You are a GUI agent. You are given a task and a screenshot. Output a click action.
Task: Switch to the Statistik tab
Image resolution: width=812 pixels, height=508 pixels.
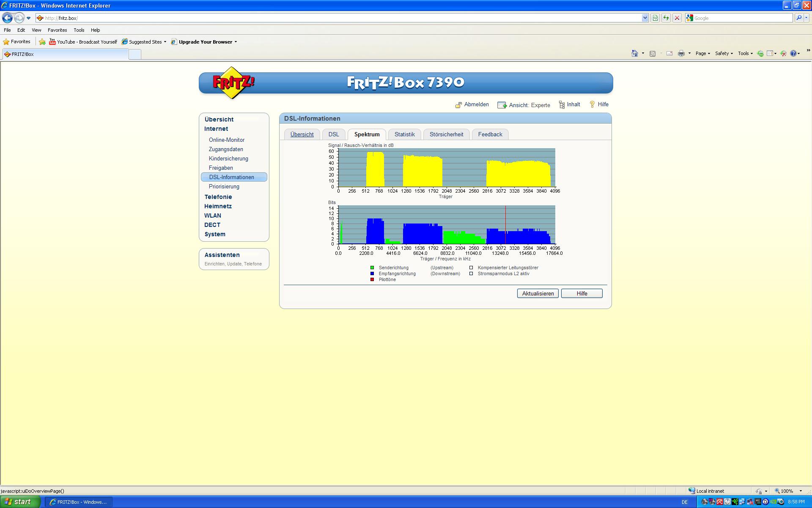pyautogui.click(x=404, y=134)
